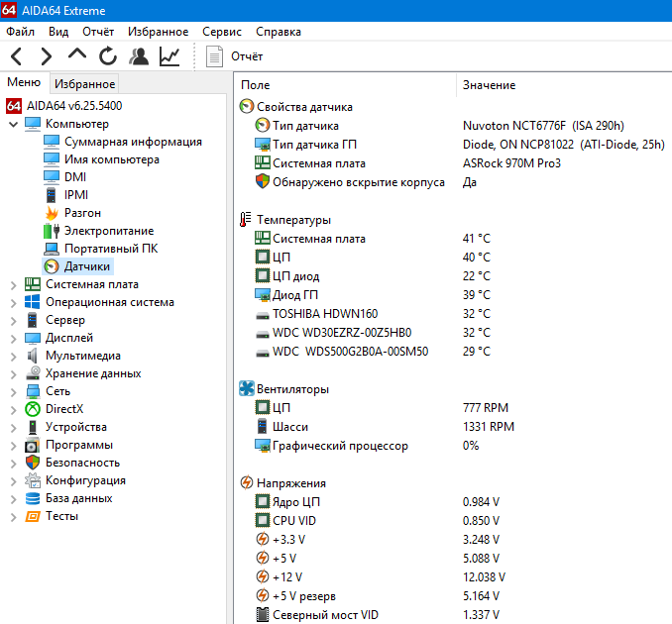Select the Тип датчика ГП row
This screenshot has width=672, height=624.
[314, 145]
